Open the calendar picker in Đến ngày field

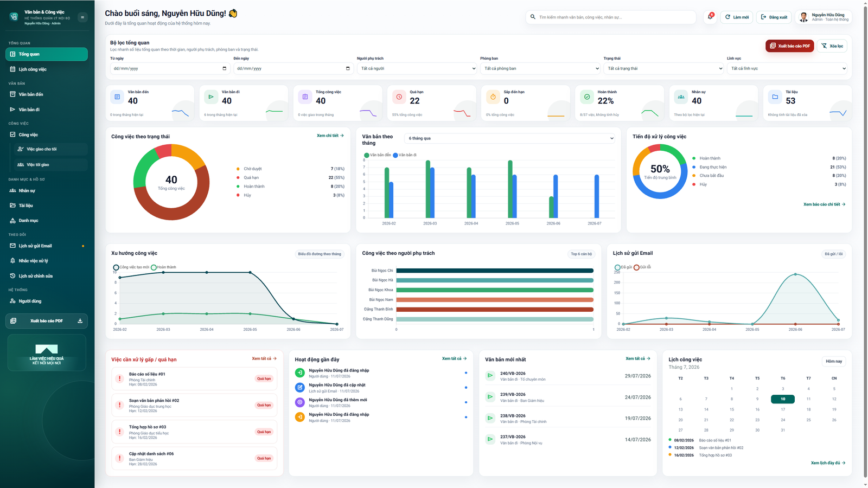(x=348, y=68)
